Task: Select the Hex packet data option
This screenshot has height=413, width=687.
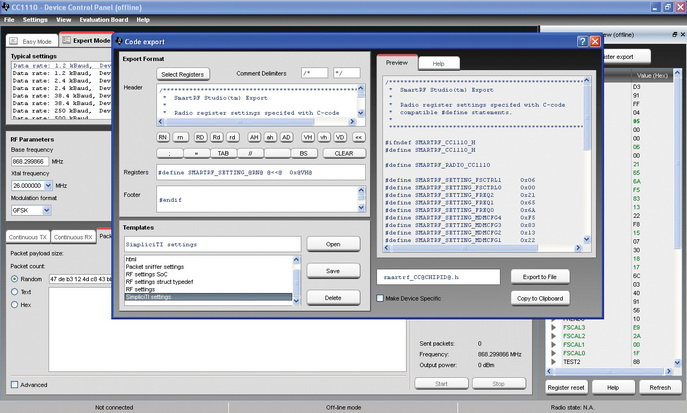Action: (x=14, y=304)
